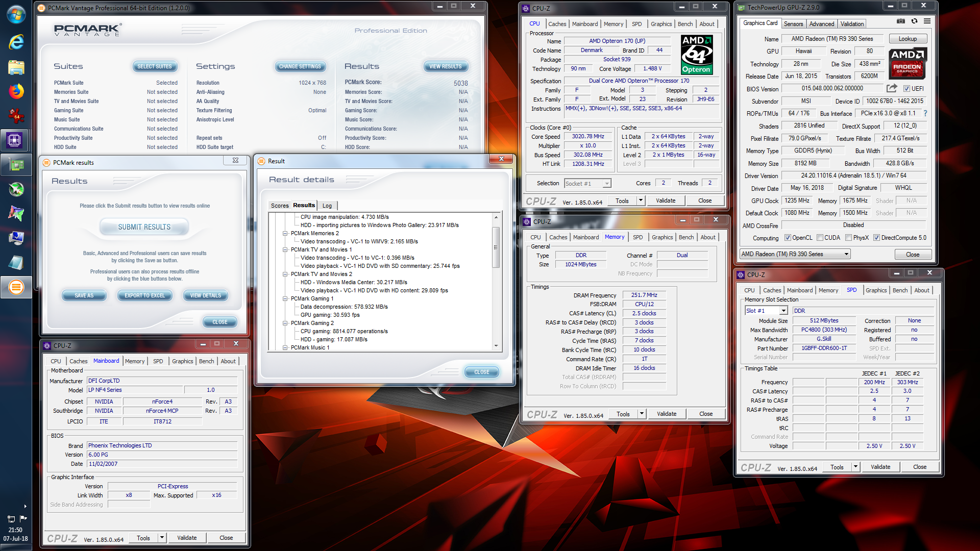Click the Lookup button in GPU-Z
The width and height of the screenshot is (980, 551).
pos(908,39)
